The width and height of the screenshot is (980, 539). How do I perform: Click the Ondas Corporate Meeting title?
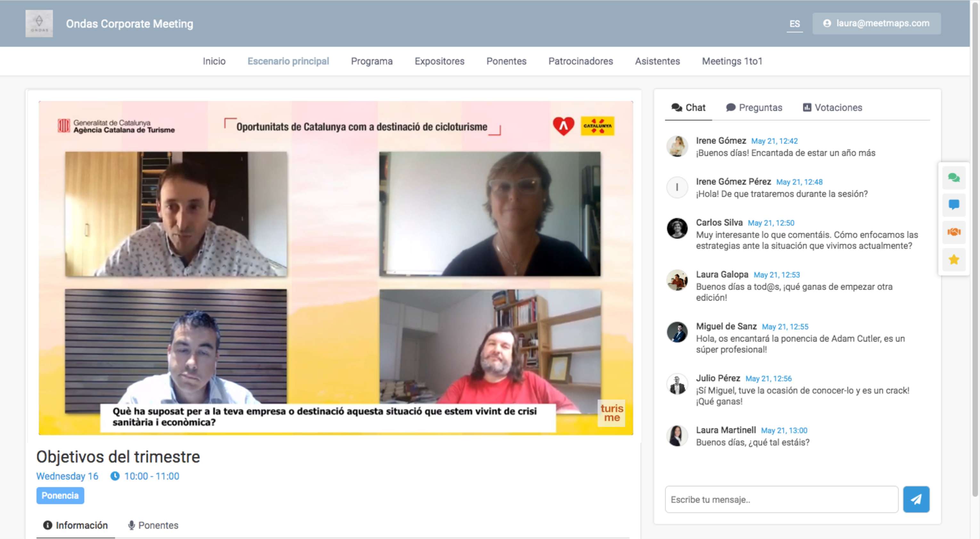(x=130, y=24)
